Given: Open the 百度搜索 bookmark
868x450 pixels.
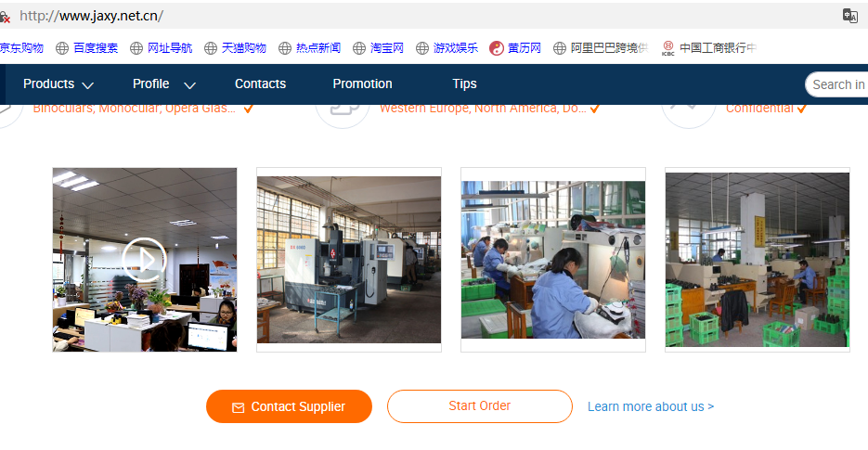Looking at the screenshot, I should (x=87, y=48).
